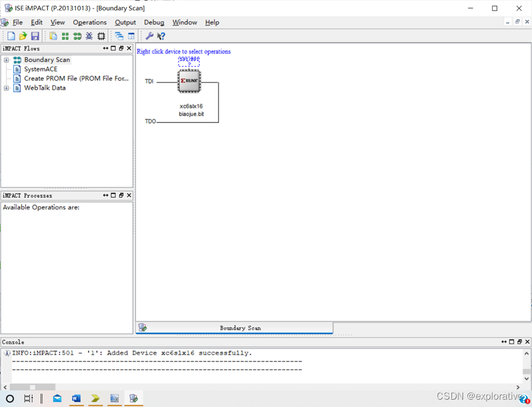Click the Console scroll down arrow
This screenshot has height=407, width=532.
[x=526, y=379]
